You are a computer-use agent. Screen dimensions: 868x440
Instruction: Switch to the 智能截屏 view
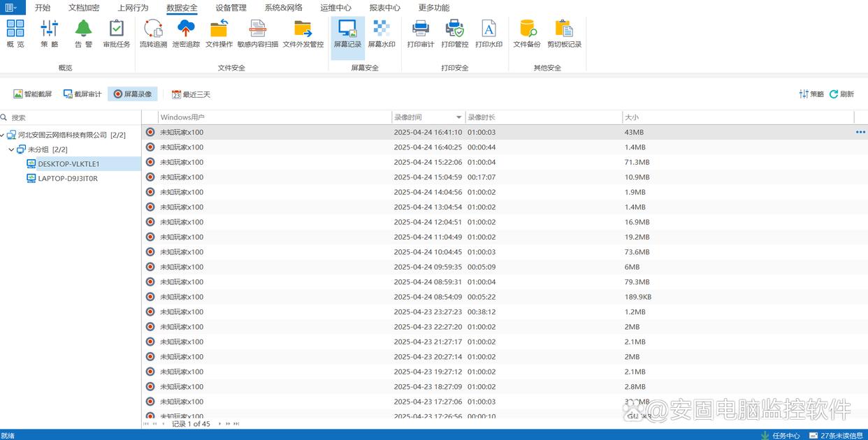click(33, 94)
